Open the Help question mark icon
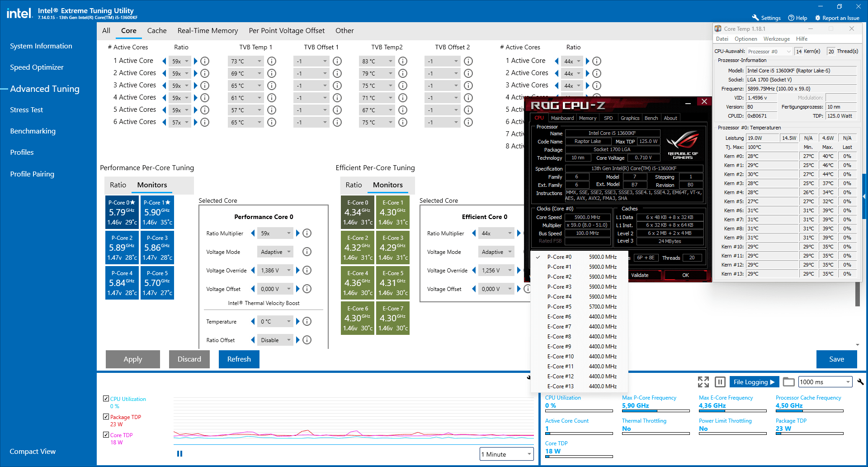 (791, 18)
